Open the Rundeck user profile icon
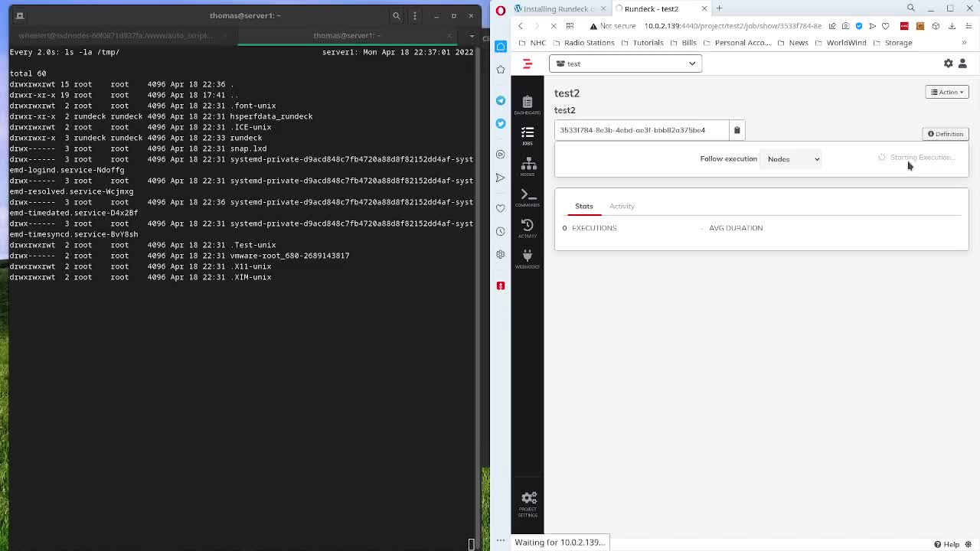The image size is (980, 551). (962, 64)
